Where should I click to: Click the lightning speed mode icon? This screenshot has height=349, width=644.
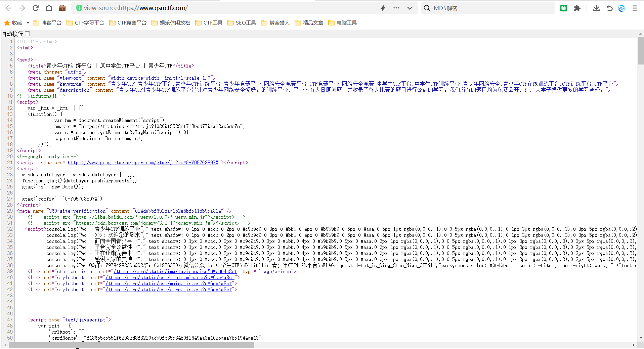click(383, 8)
